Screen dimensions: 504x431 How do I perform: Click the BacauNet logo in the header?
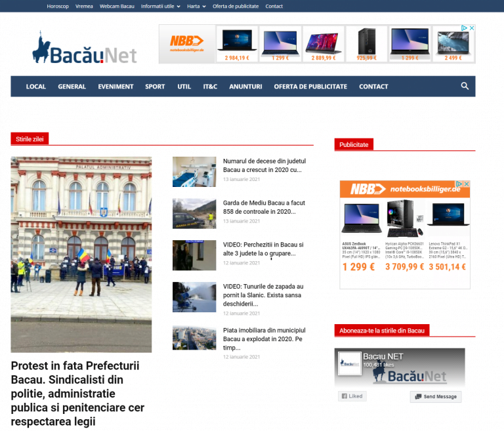[84, 48]
